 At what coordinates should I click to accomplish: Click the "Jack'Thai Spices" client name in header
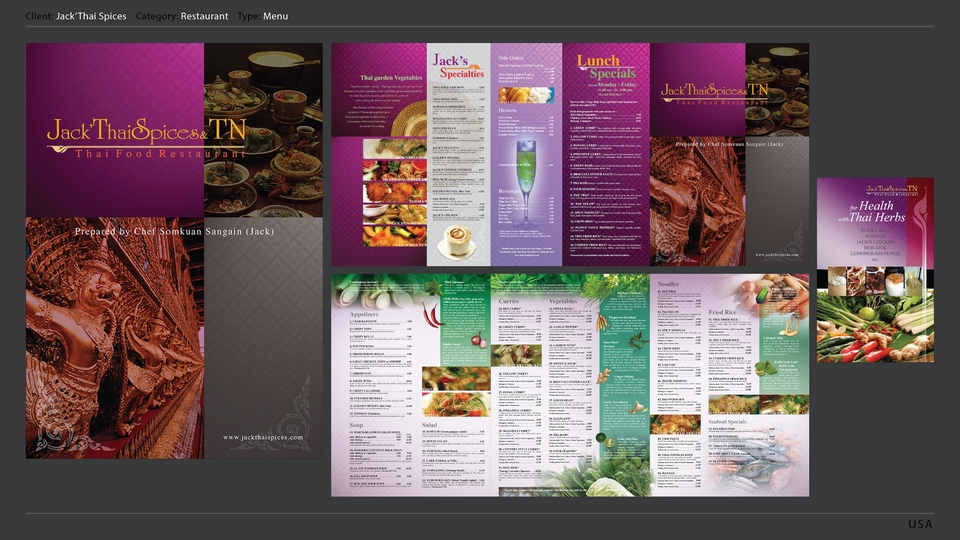(91, 16)
